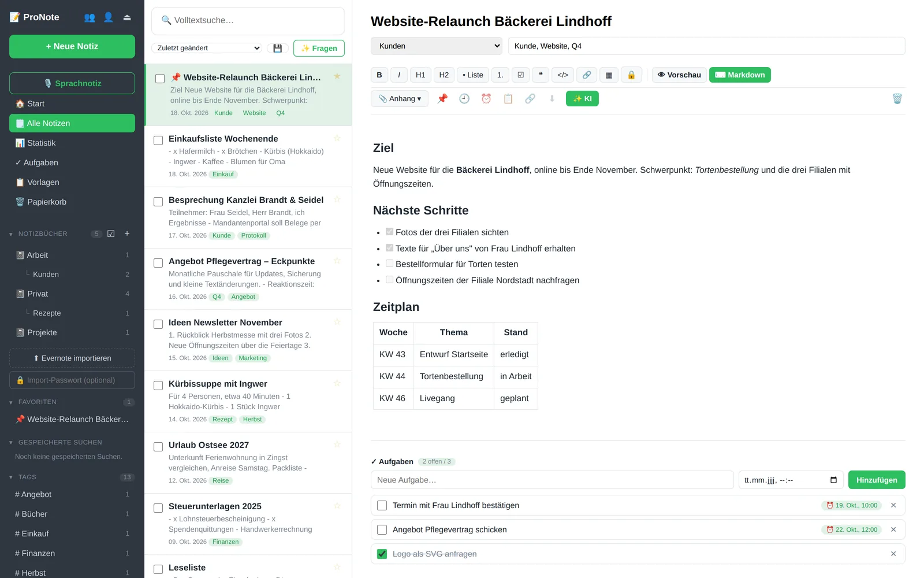Click the clipboard copy icon in toolbar
The width and height of the screenshot is (924, 578).
[508, 99]
